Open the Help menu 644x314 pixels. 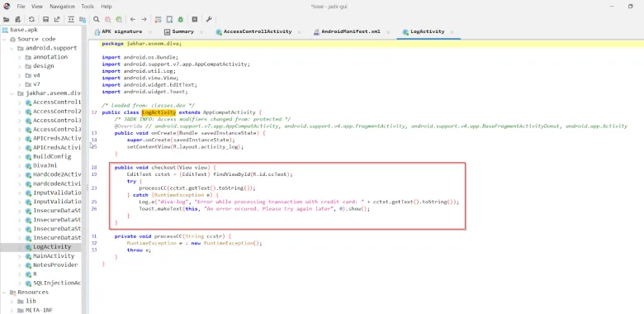(106, 7)
